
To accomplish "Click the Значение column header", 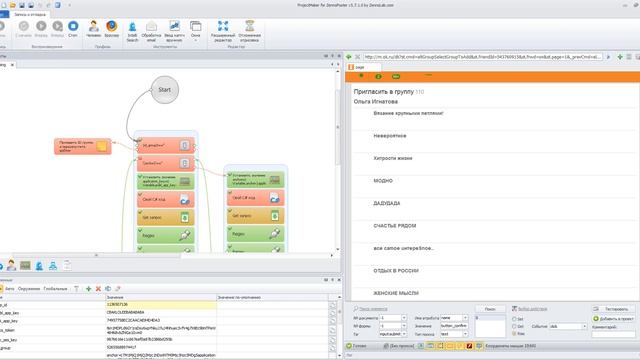I will coord(161,297).
